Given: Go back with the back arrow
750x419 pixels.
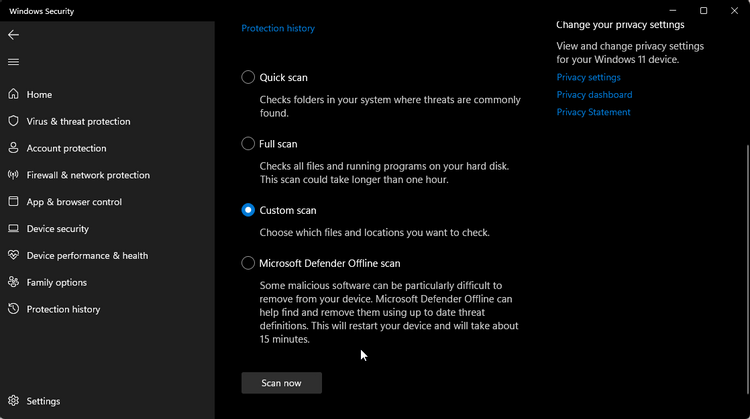Looking at the screenshot, I should [13, 35].
